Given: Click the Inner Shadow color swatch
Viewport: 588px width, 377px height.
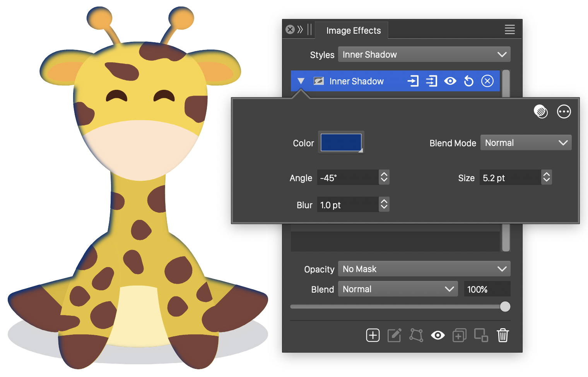Looking at the screenshot, I should [x=341, y=142].
